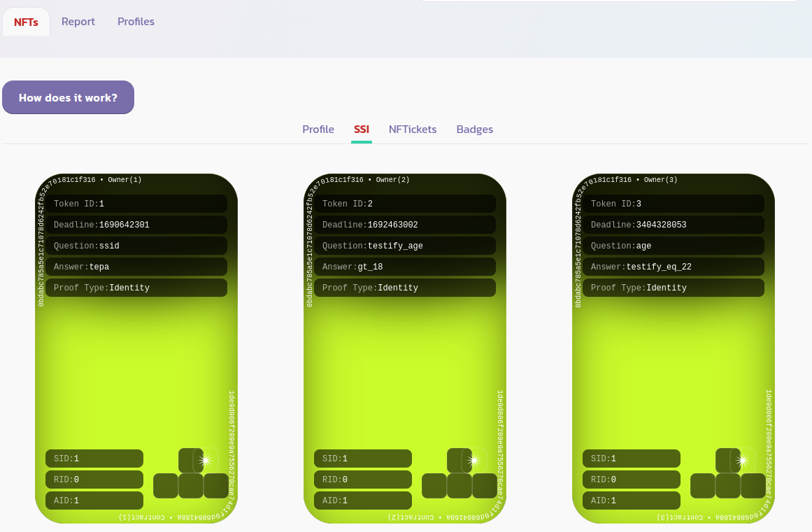Click the Answer:tepa row
This screenshot has height=532, width=812.
click(136, 267)
